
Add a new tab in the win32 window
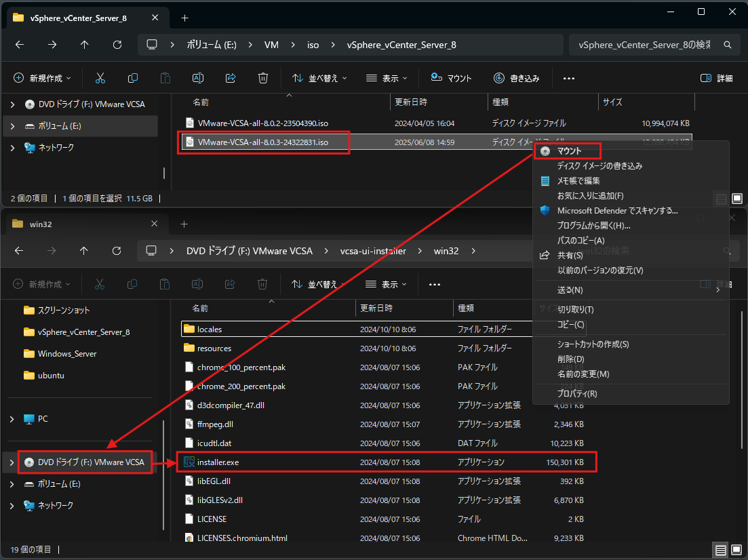[x=184, y=224]
